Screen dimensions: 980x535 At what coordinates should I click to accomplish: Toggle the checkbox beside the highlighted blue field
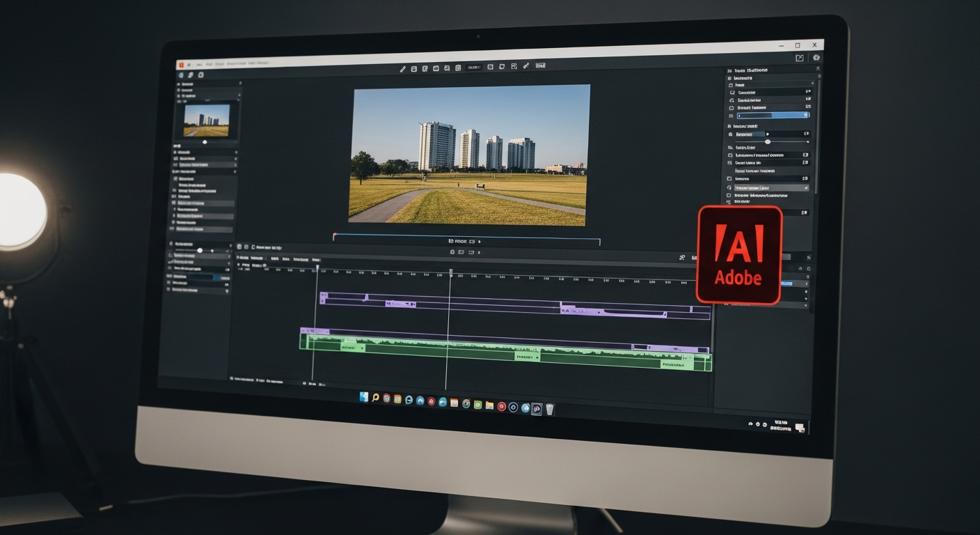tap(731, 116)
